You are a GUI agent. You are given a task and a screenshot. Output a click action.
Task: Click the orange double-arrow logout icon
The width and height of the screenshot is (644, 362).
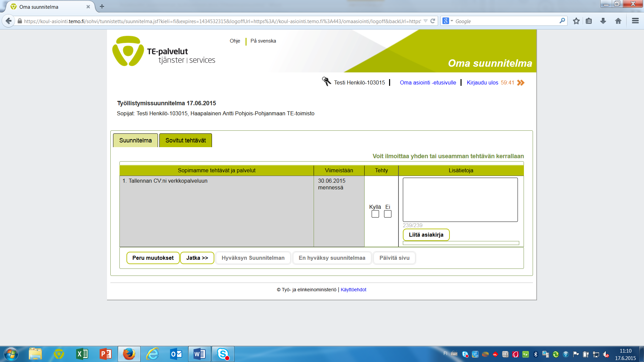click(521, 82)
